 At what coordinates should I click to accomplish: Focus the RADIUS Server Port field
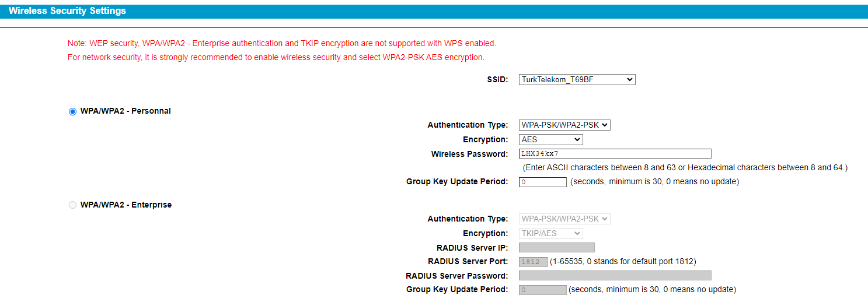533,262
